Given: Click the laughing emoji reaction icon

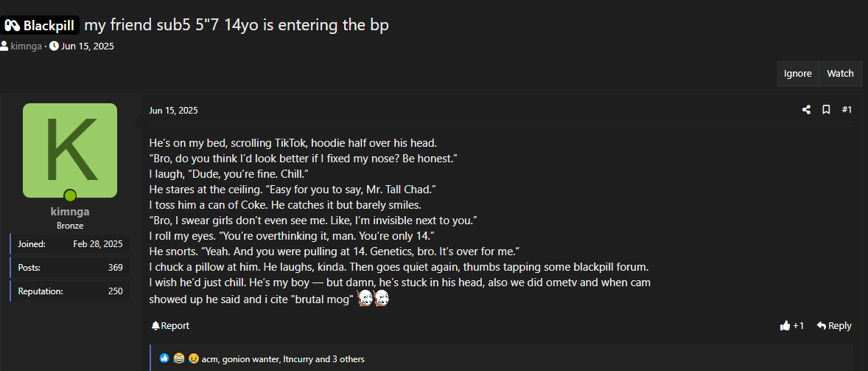Looking at the screenshot, I should point(179,358).
